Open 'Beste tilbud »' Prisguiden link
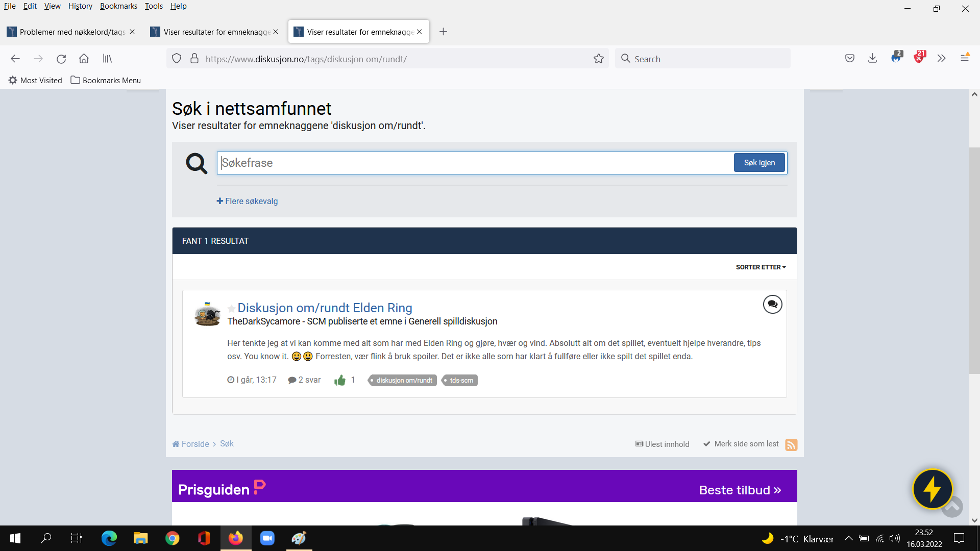This screenshot has height=551, width=980. pyautogui.click(x=740, y=490)
